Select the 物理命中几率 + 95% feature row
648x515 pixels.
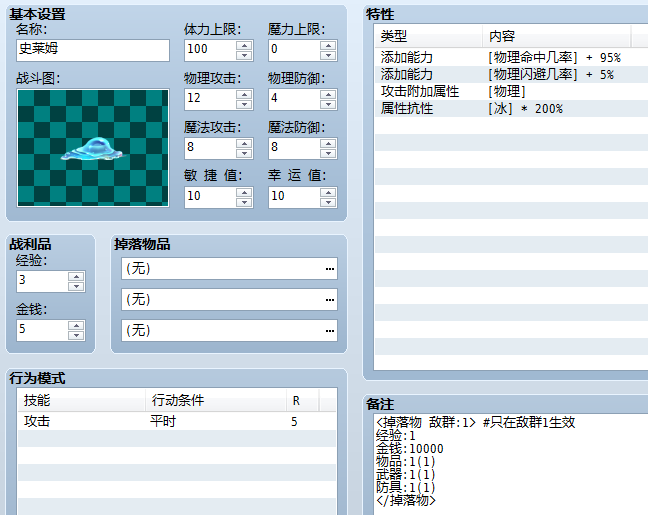[x=511, y=57]
